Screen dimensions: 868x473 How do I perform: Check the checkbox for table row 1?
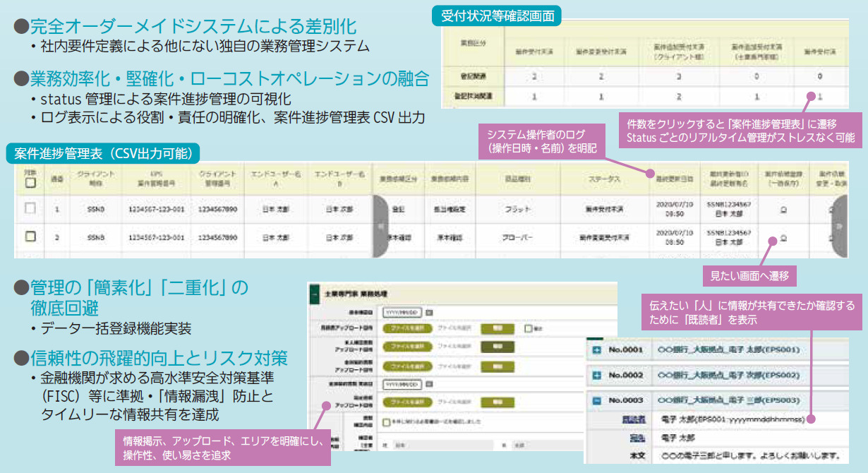coord(30,210)
